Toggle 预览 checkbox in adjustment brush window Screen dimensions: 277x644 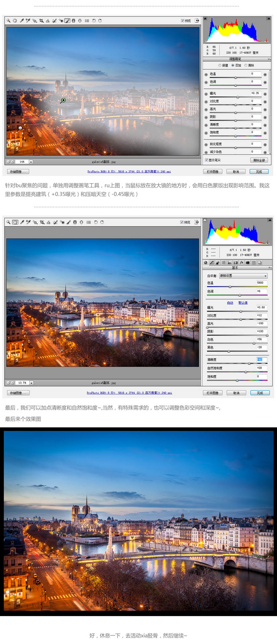coord(183,21)
